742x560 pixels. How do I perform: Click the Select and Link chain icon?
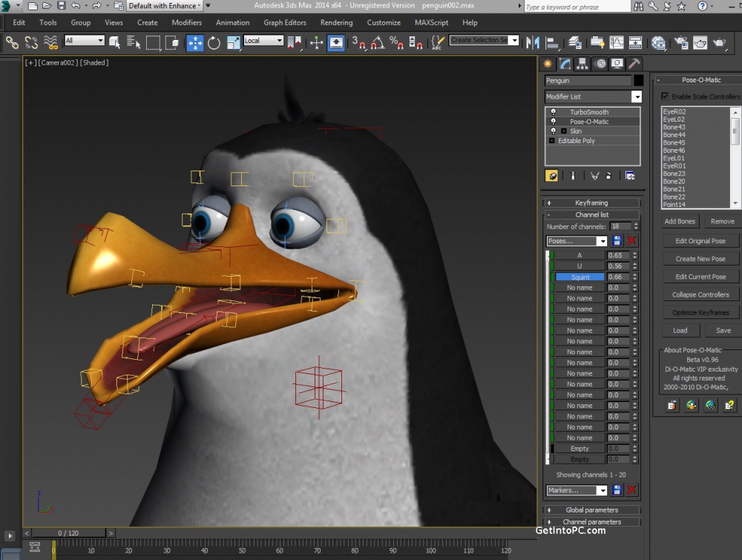tap(12, 42)
